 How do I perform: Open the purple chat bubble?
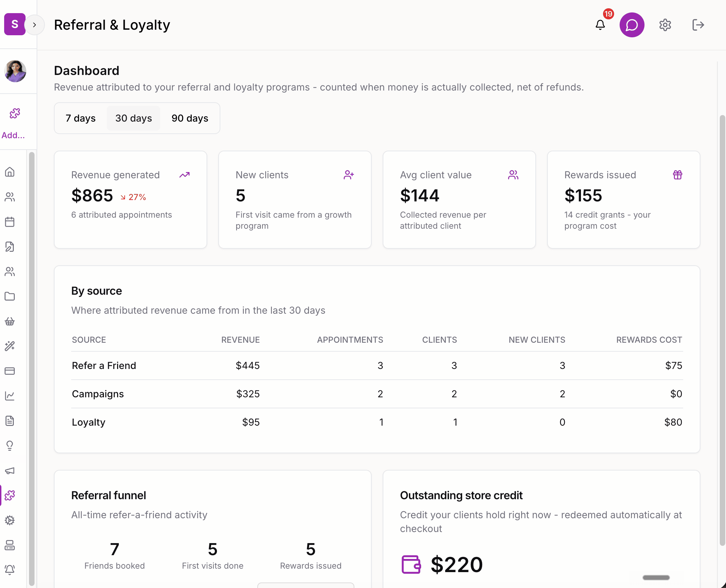[632, 25]
